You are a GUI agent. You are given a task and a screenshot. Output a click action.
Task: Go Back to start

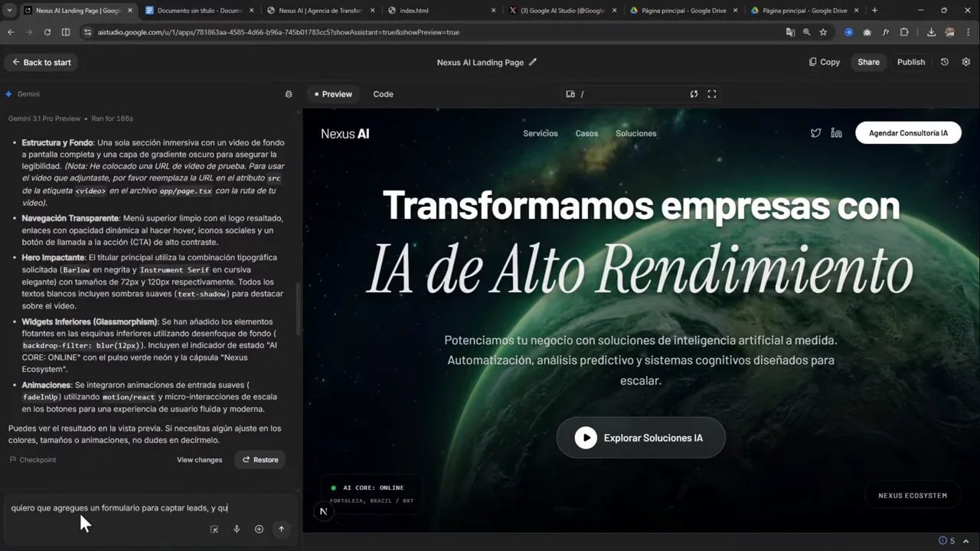tap(41, 62)
